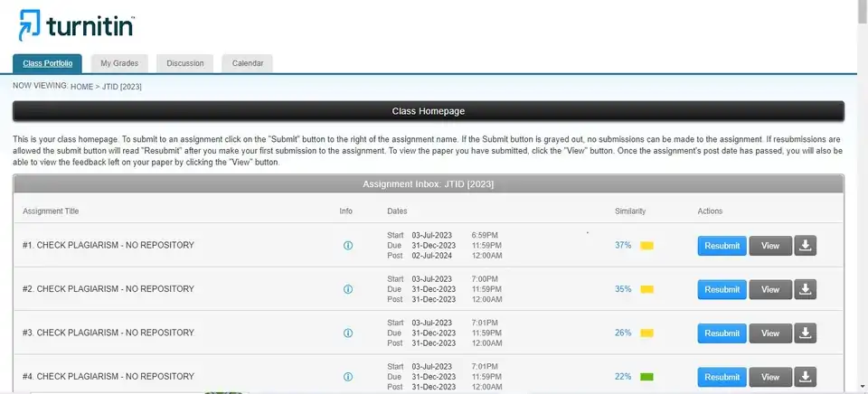Viewport: 868px width, 394px height.
Task: Resubmit paper for assignment #2
Action: pyautogui.click(x=722, y=289)
